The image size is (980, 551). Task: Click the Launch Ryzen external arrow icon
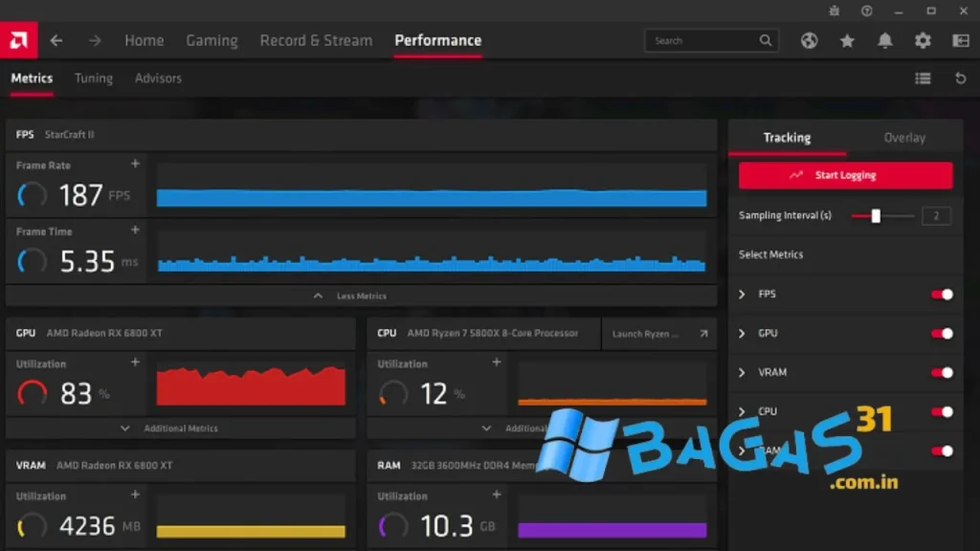coord(703,334)
